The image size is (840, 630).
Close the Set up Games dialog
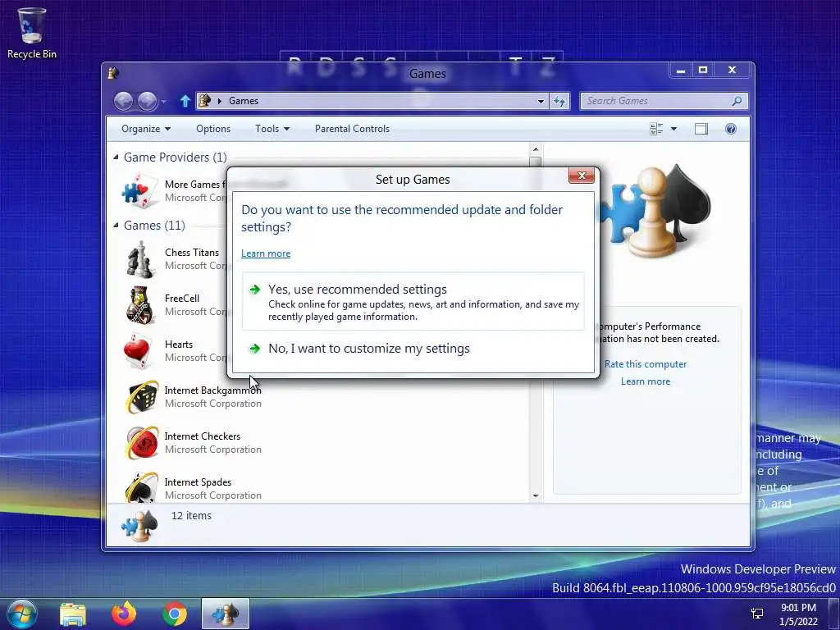[x=582, y=176]
